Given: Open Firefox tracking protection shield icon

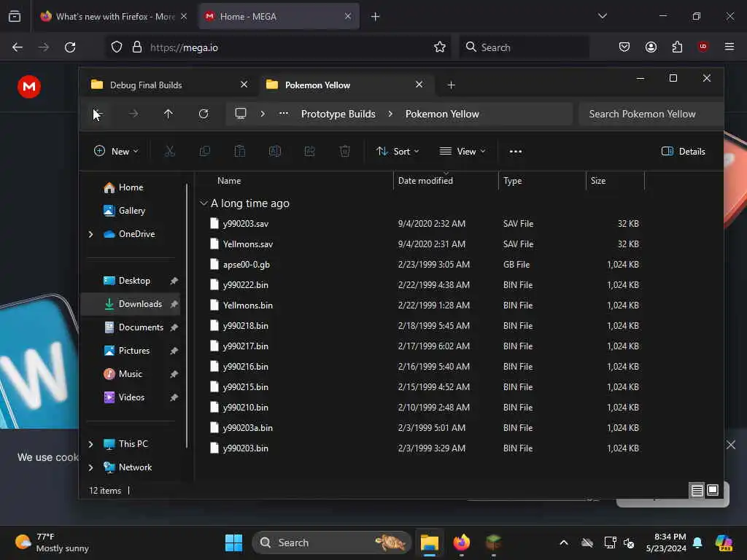Looking at the screenshot, I should pos(117,47).
